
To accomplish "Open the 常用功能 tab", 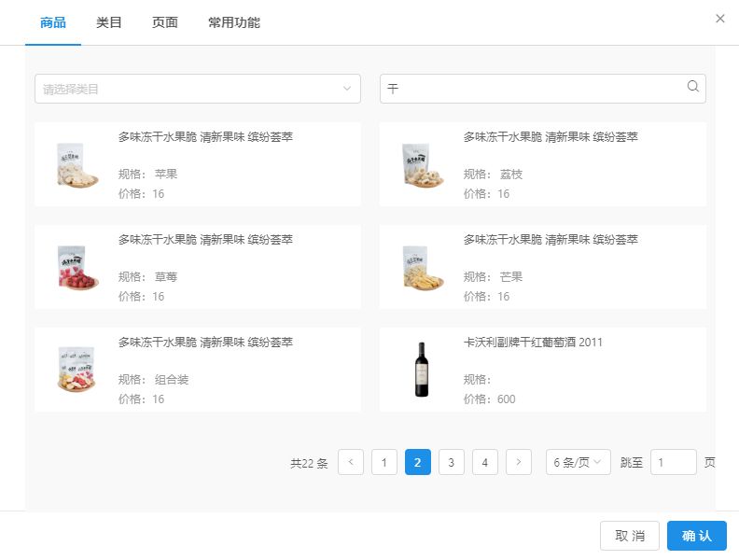I will [234, 22].
